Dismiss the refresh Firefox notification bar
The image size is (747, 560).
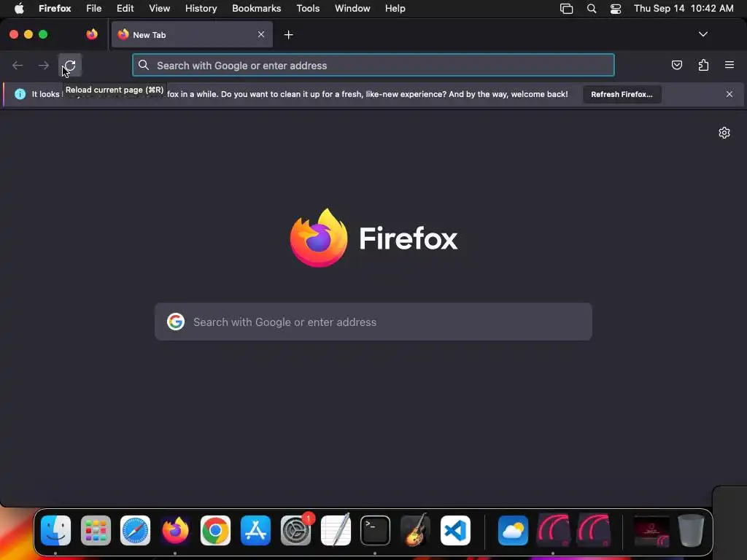729,94
